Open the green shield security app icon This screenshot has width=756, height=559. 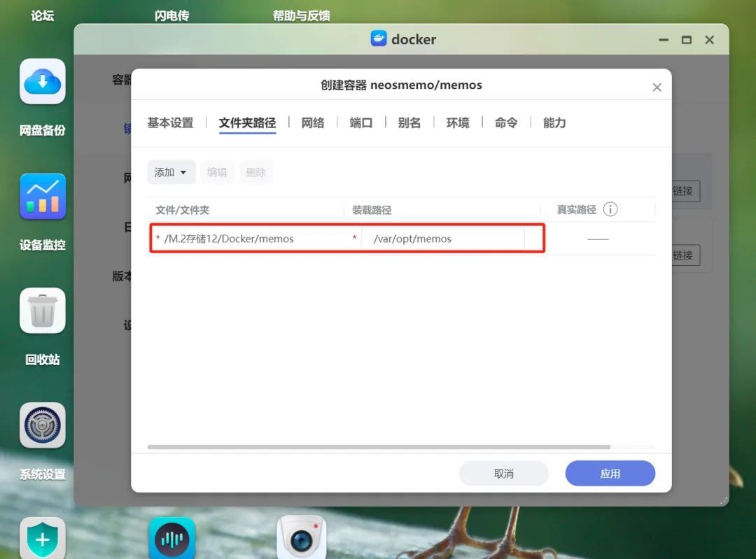pyautogui.click(x=43, y=538)
